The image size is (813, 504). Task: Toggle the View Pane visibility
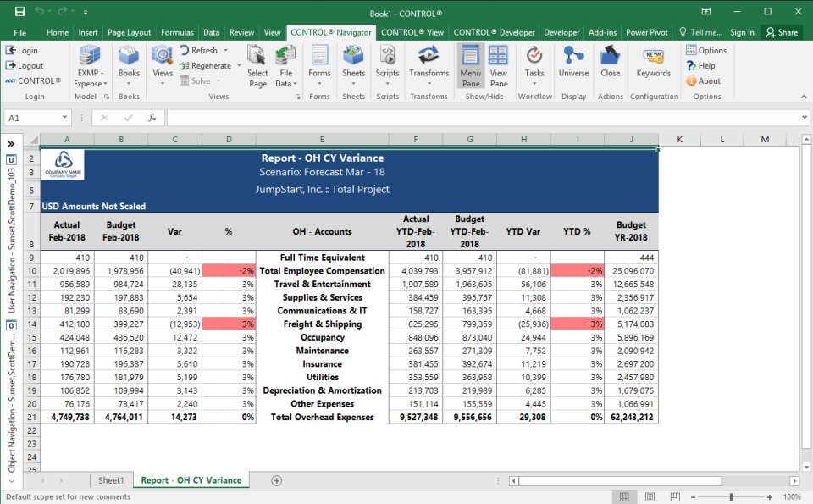[x=499, y=65]
